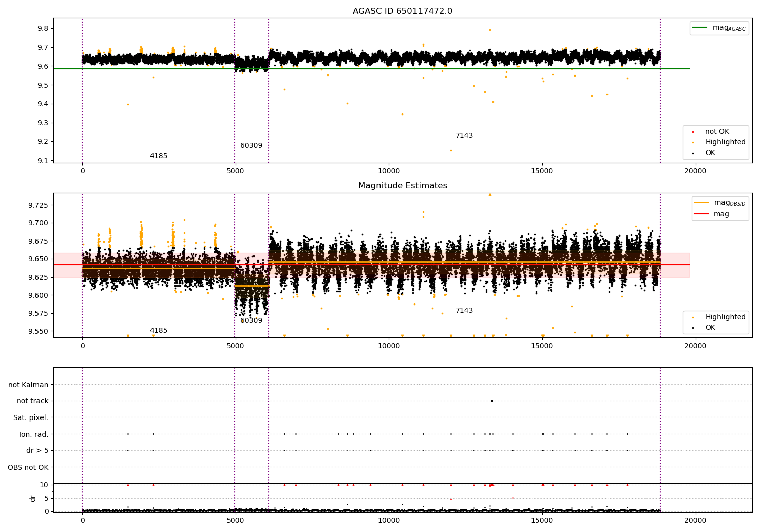This screenshot has height=532, width=760.
Task: Click the orange mag OBSID legend line
Action: (x=701, y=203)
